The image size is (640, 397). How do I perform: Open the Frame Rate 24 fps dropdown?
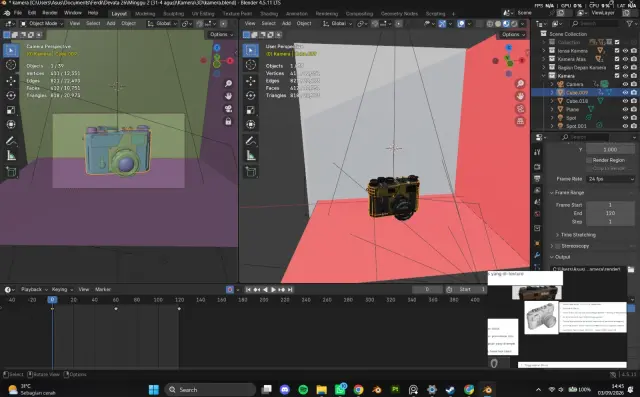611,179
